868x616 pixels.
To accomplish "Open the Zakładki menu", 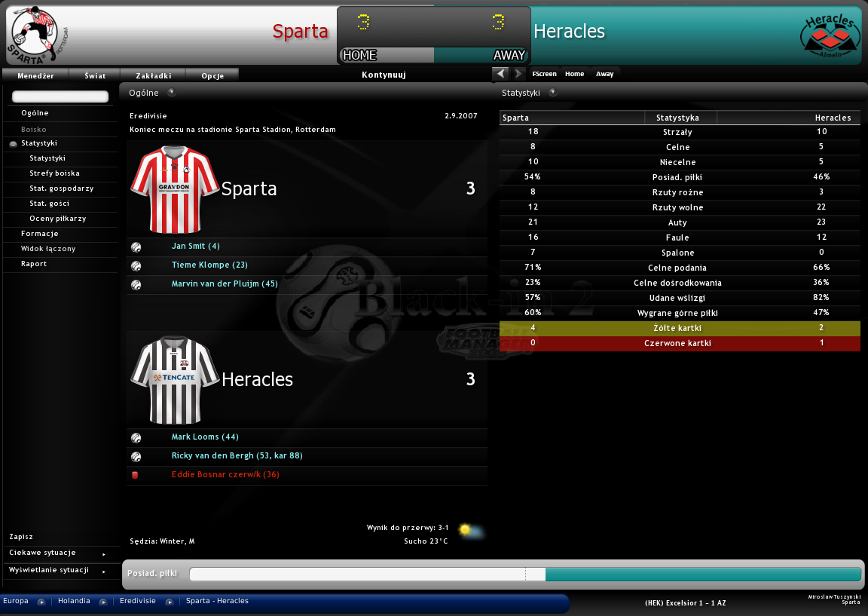I will [x=154, y=75].
